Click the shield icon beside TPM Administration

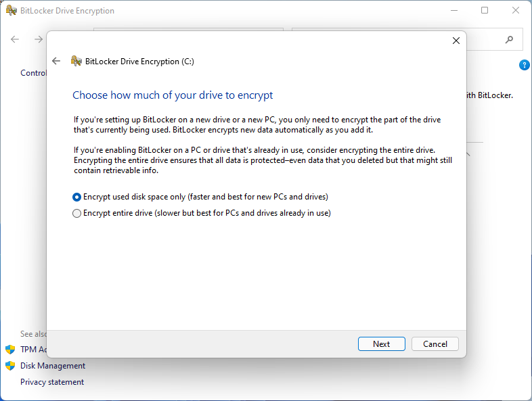(x=10, y=350)
